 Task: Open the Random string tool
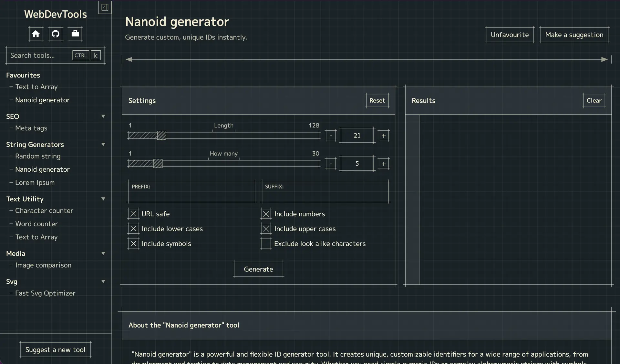point(37,156)
